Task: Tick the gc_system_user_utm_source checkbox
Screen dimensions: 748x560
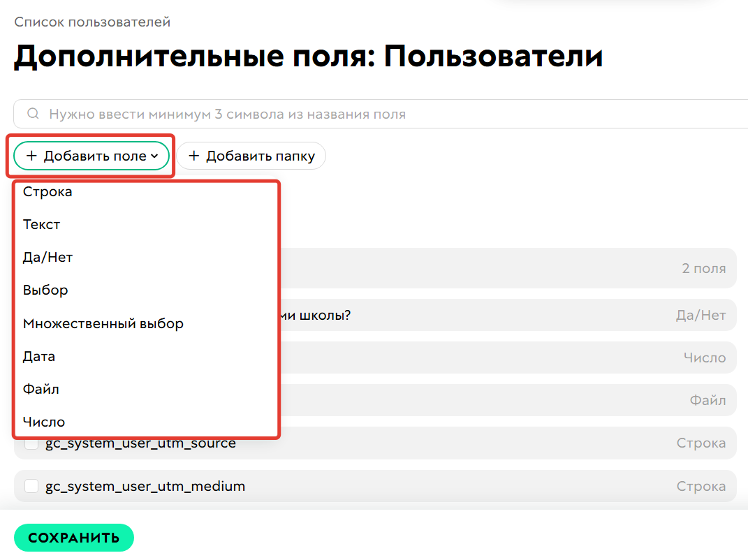Action: point(31,443)
